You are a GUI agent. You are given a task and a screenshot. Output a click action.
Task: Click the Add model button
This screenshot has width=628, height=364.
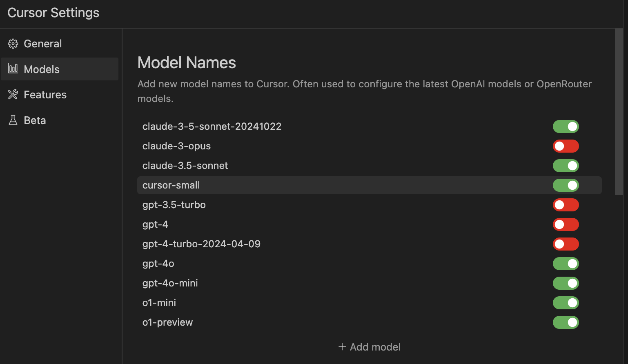coord(370,347)
